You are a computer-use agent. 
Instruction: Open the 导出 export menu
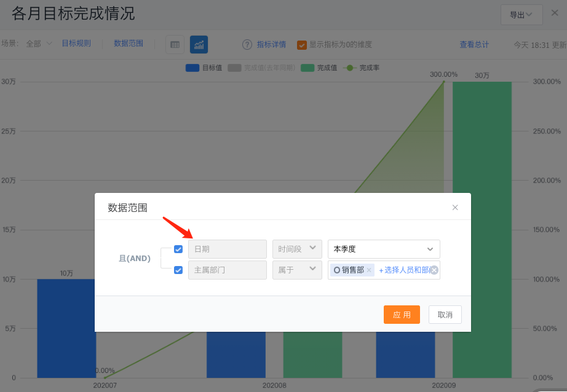[x=521, y=15]
